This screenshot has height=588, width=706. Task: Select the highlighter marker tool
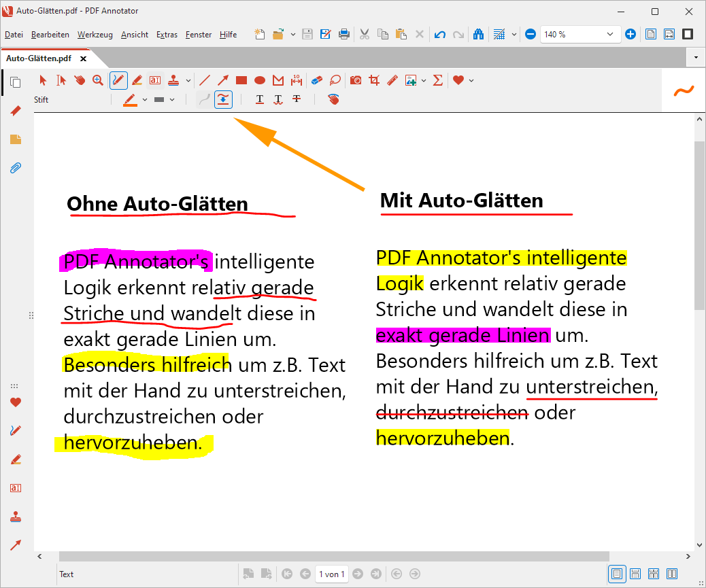[137, 80]
